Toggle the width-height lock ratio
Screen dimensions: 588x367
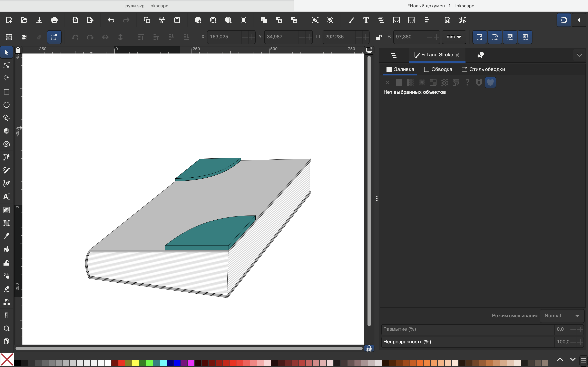pos(378,37)
